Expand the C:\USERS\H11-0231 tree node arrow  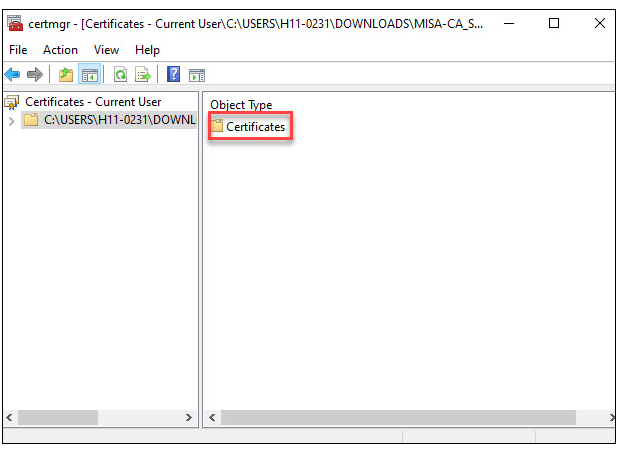point(11,120)
